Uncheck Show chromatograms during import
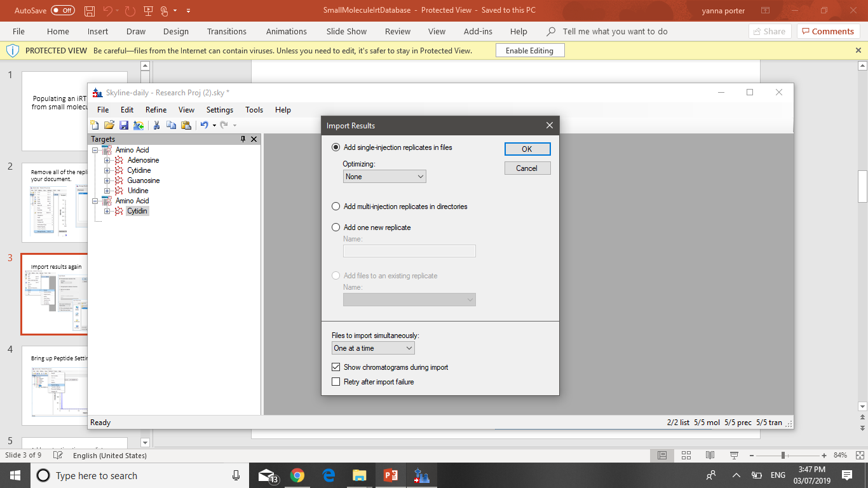The height and width of the screenshot is (488, 868). 336,367
